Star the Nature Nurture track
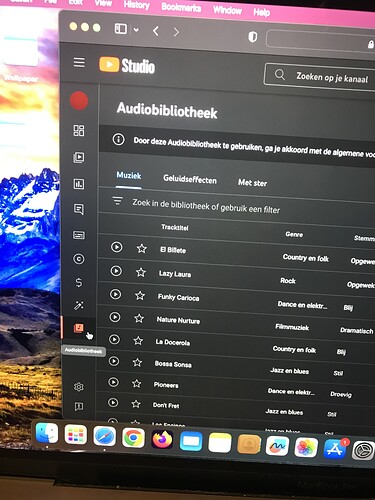Screen dimensions: 375x500 coord(139,318)
